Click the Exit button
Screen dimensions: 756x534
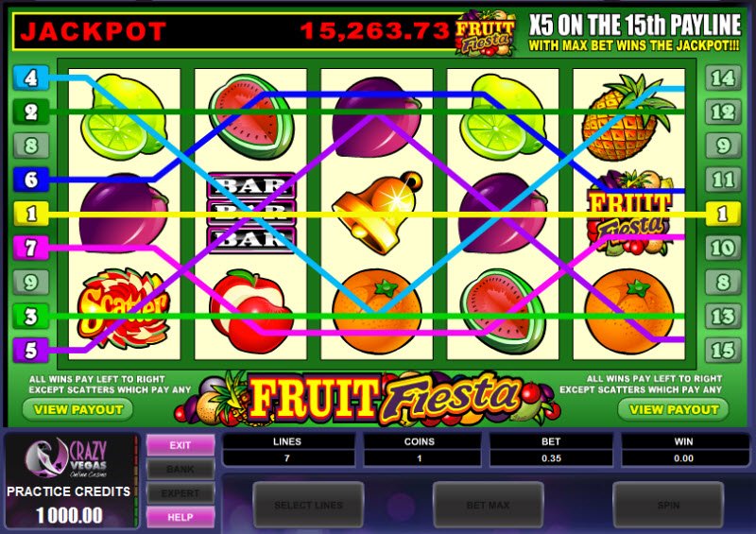180,445
